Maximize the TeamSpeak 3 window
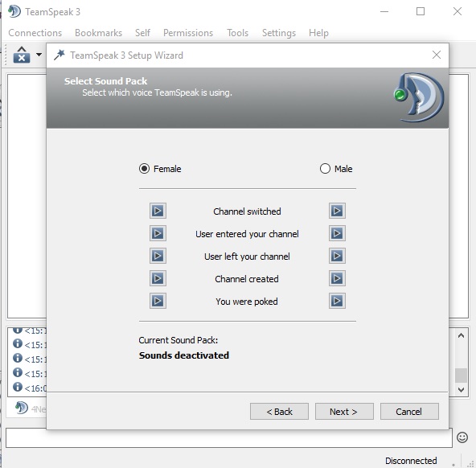Screen dimensions: 476x468 tap(421, 11)
